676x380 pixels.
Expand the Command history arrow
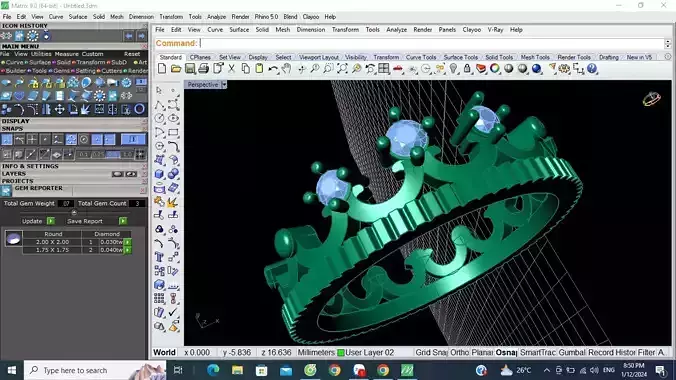pyautogui.click(x=668, y=43)
